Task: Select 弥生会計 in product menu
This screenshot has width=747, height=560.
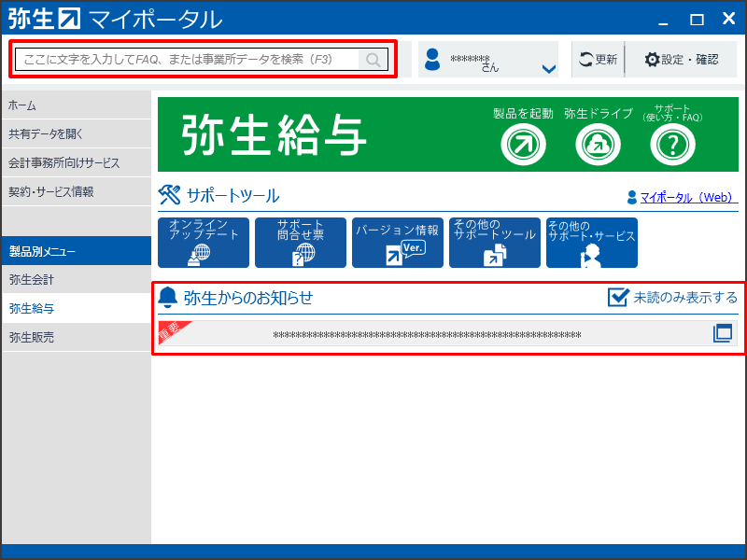Action: [77, 279]
